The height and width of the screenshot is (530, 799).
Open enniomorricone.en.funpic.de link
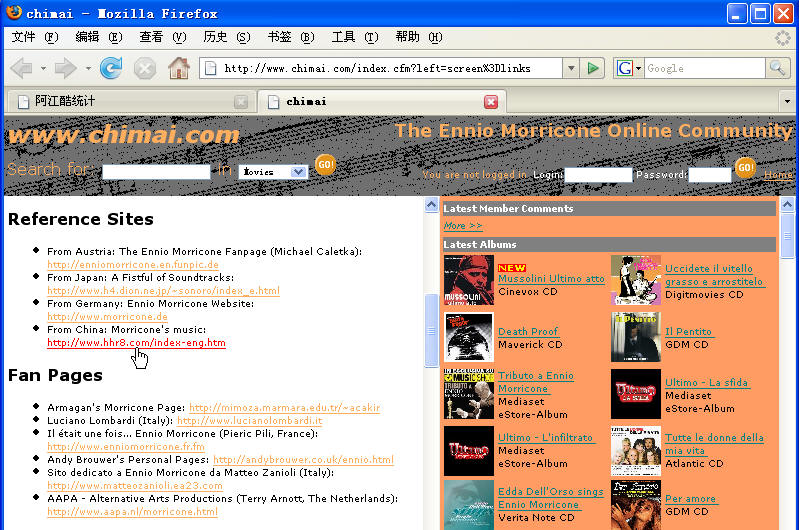pyautogui.click(x=133, y=265)
